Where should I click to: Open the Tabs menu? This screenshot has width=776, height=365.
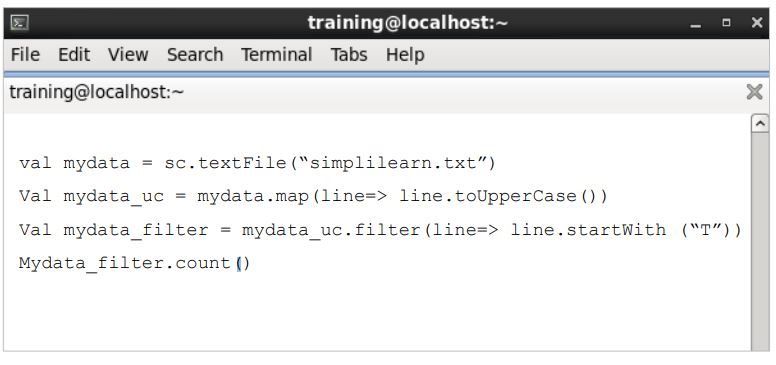click(349, 54)
